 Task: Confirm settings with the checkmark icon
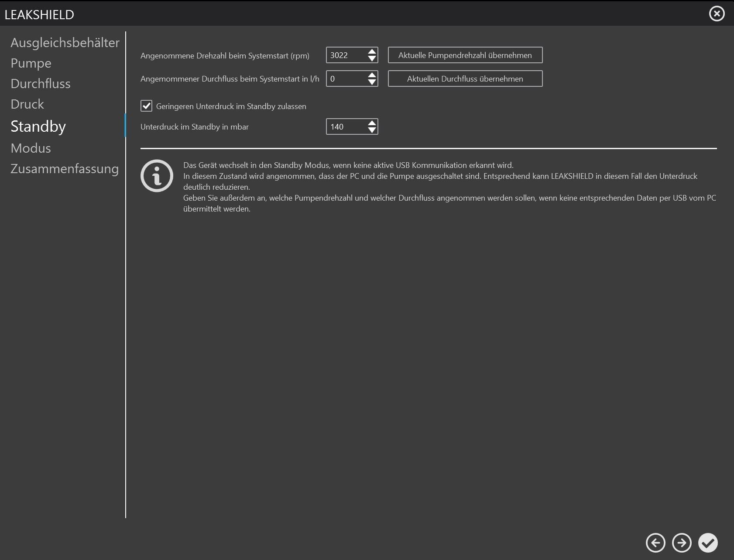coord(708,543)
